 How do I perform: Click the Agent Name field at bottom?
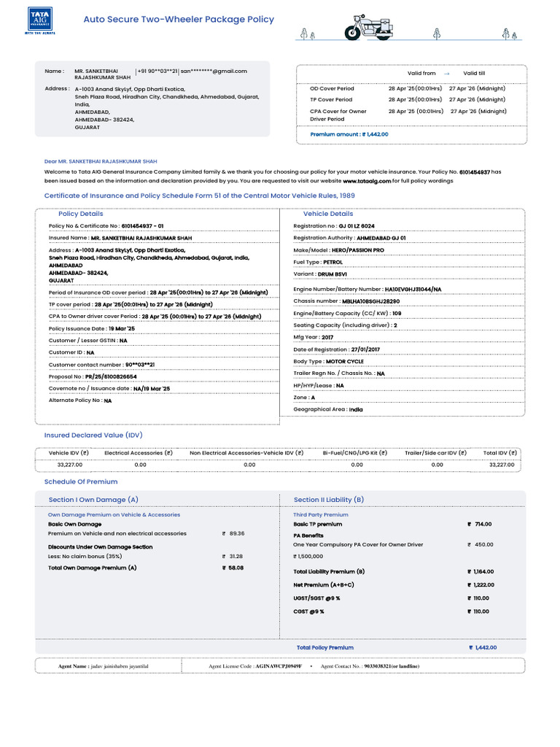click(104, 667)
